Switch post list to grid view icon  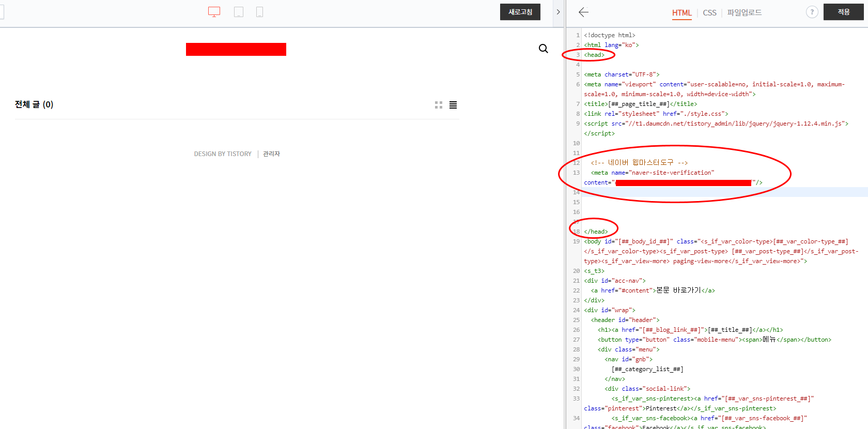[x=439, y=105]
